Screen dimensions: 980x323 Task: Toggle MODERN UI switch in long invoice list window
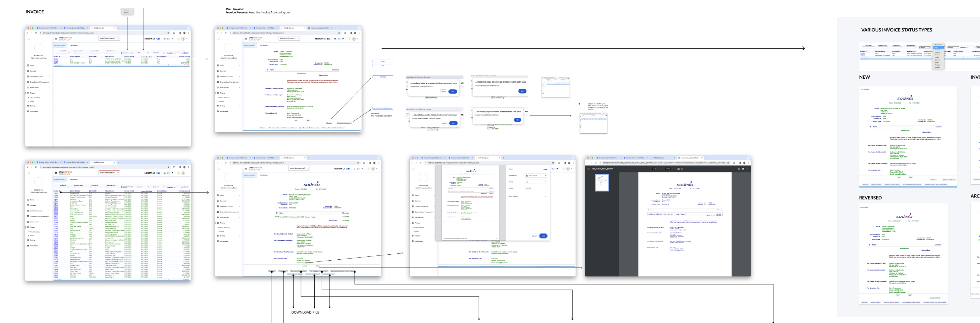coord(158,173)
